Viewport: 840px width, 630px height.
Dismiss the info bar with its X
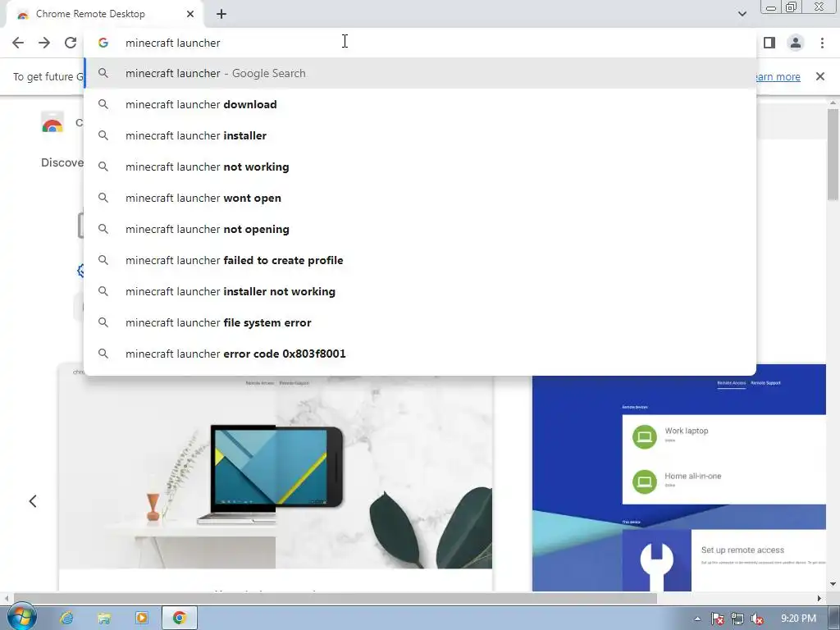pos(820,76)
